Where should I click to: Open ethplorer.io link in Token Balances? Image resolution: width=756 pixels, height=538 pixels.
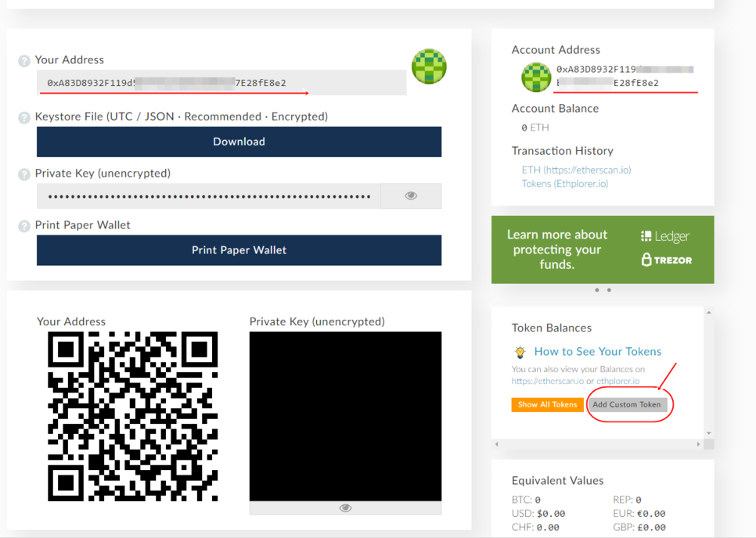point(618,381)
